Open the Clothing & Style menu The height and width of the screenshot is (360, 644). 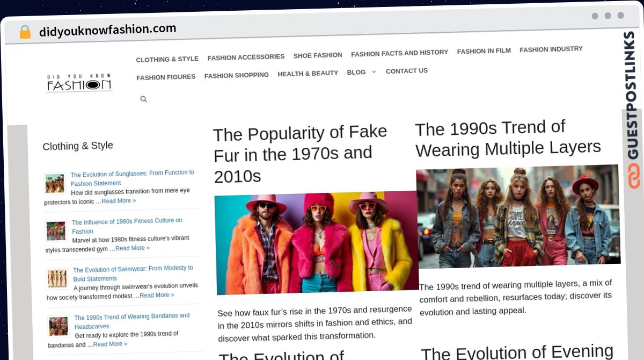point(167,59)
